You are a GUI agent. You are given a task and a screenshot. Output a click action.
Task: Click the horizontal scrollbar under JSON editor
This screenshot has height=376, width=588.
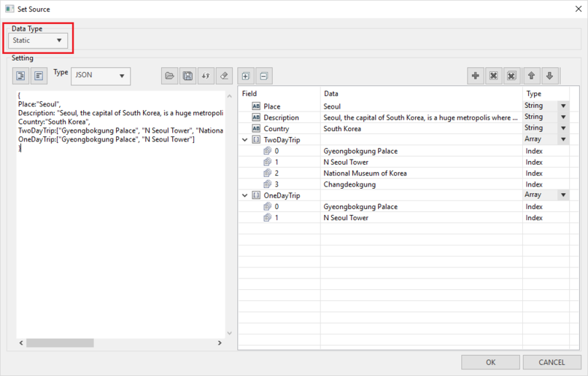coord(120,342)
